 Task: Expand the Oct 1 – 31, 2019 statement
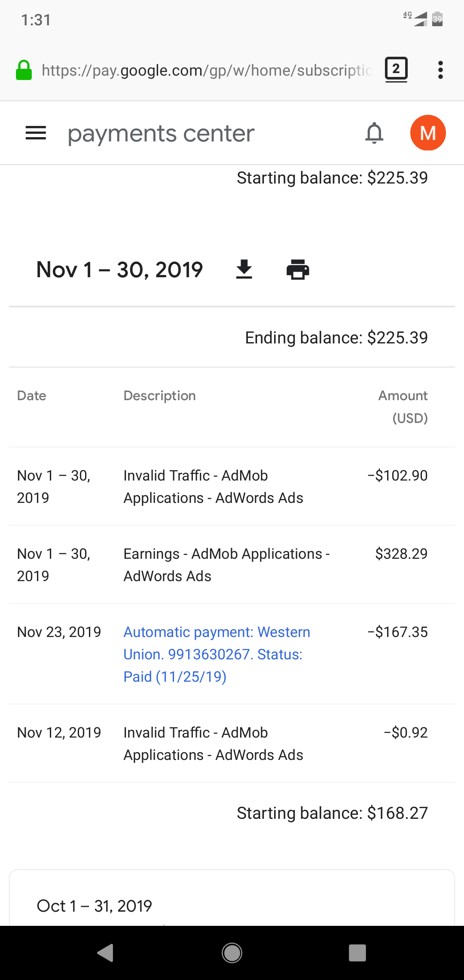coord(95,906)
